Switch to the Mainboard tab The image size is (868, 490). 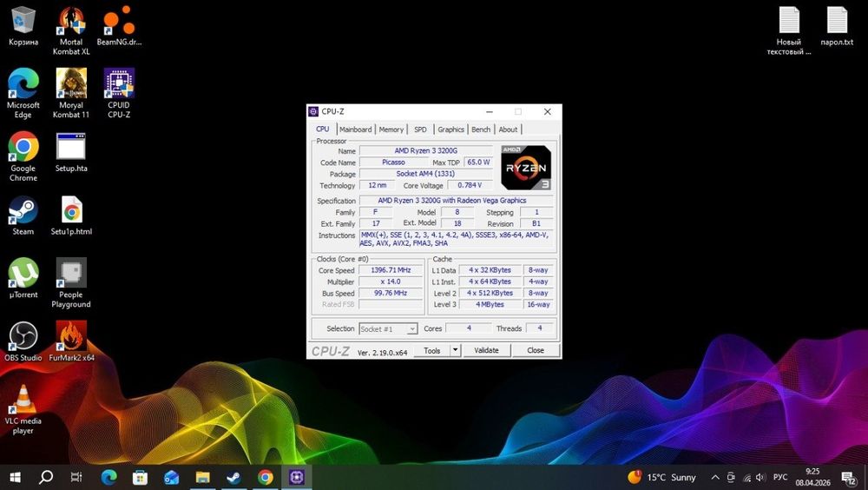(355, 129)
